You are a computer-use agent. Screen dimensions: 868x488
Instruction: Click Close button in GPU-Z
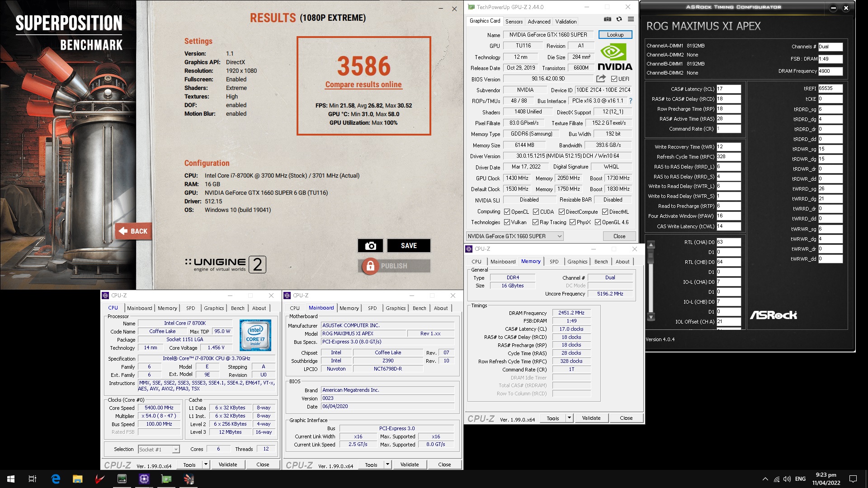[x=619, y=236]
